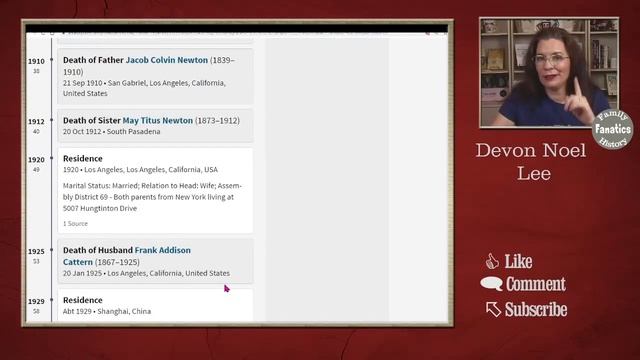640x360 pixels.
Task: Click the 1920 timeline marker
Action: pos(51,158)
